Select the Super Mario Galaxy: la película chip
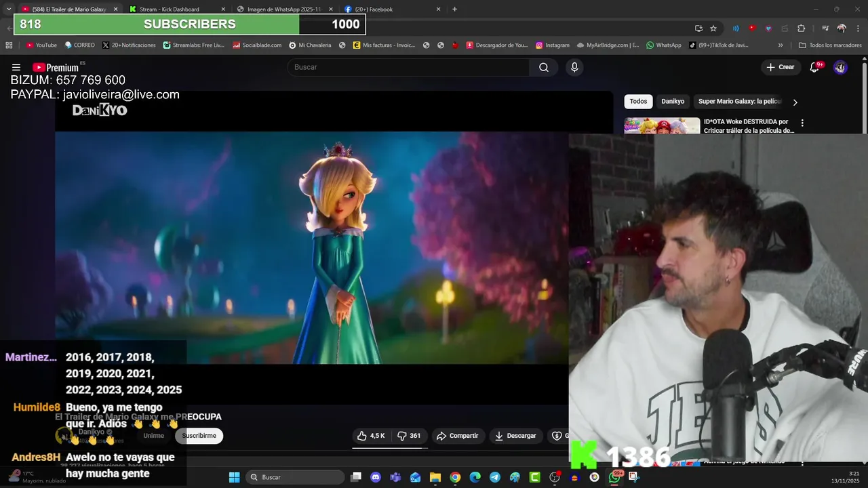Screen dimensions: 868x488 tap(740, 101)
